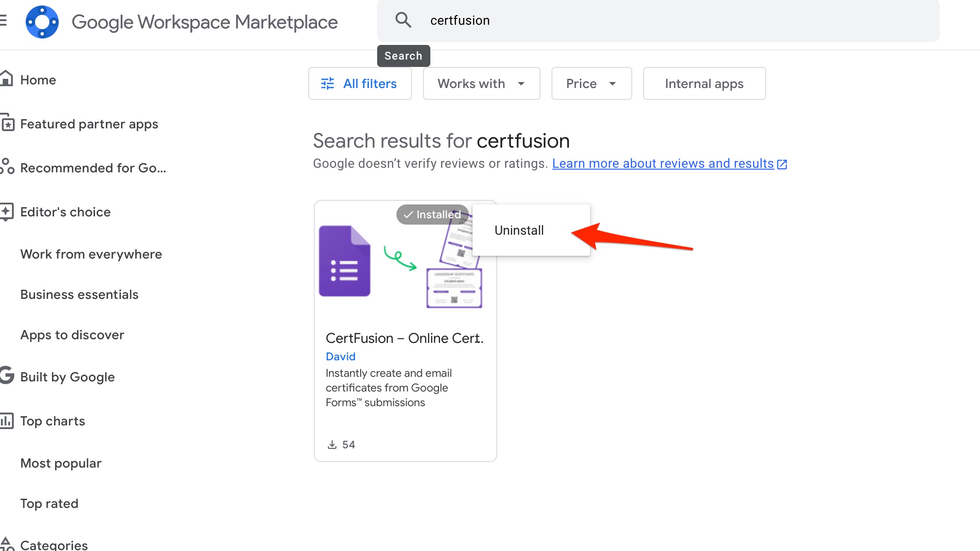Open the All filters panel

pos(360,83)
